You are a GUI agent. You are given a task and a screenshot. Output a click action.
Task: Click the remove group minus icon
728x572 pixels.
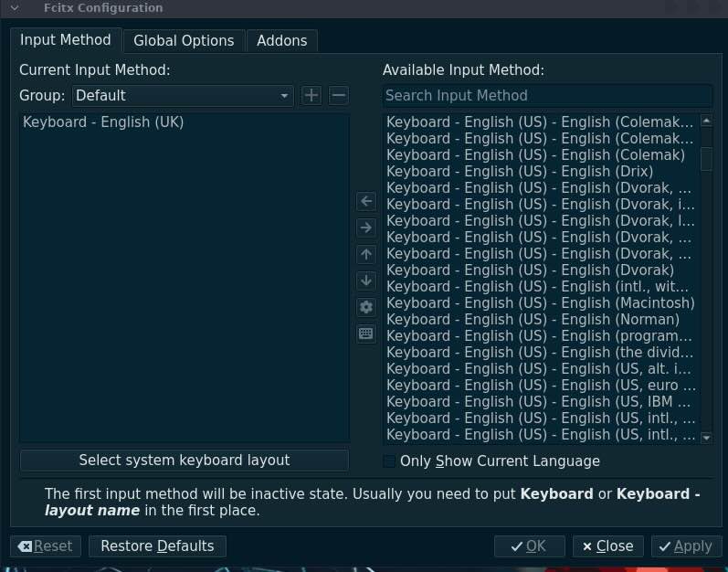pos(339,96)
